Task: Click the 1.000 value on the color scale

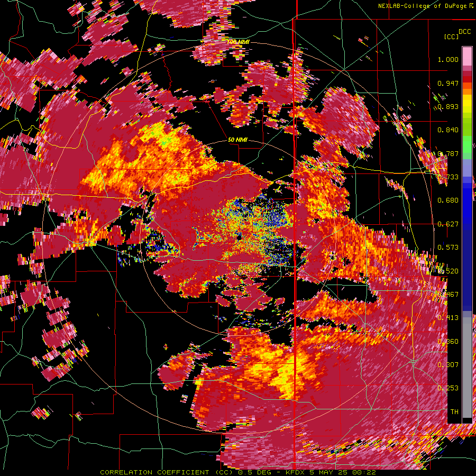Action: [x=448, y=59]
